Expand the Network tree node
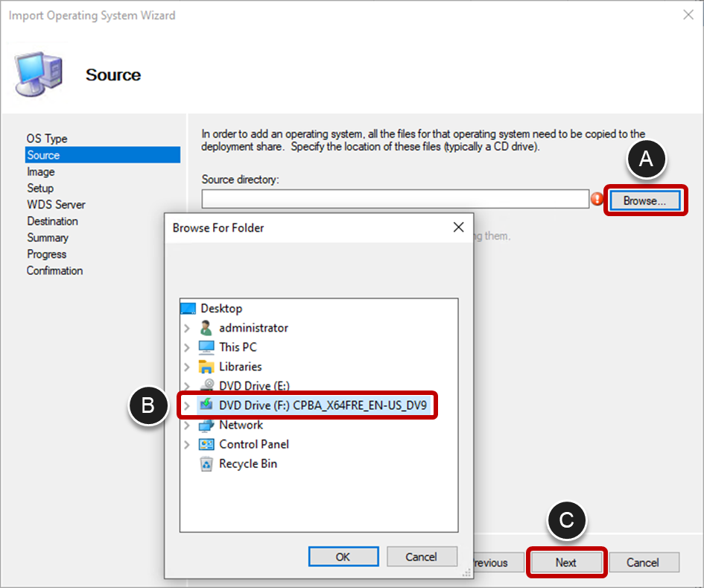The height and width of the screenshot is (588, 704). 187,425
